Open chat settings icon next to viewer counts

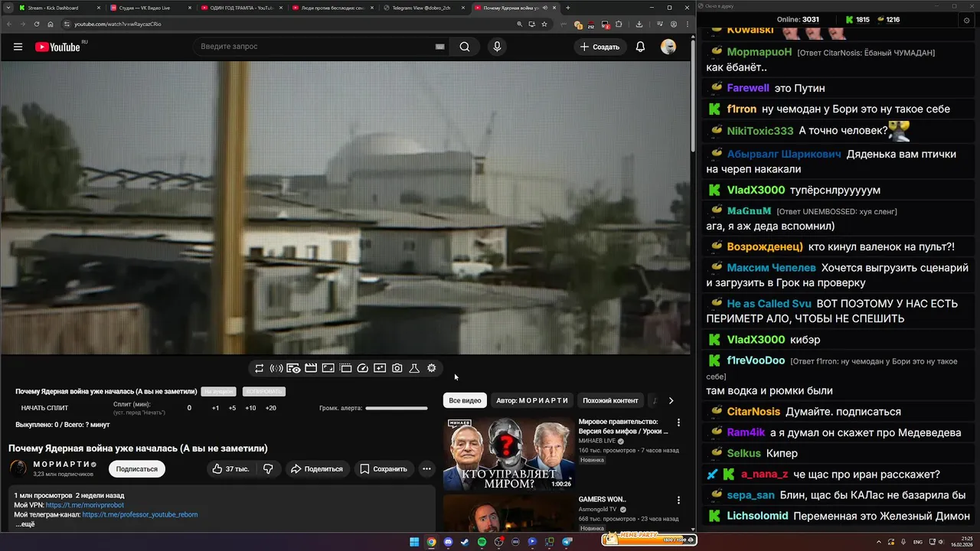(x=967, y=20)
